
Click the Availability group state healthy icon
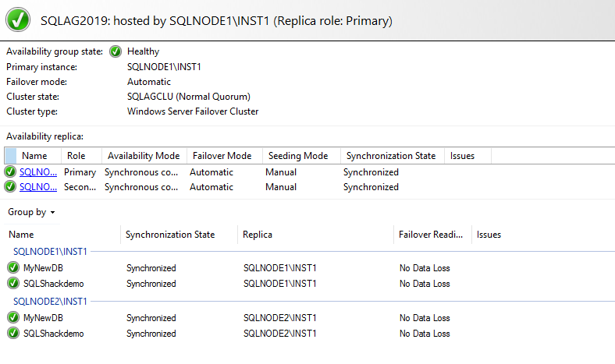[x=116, y=51]
